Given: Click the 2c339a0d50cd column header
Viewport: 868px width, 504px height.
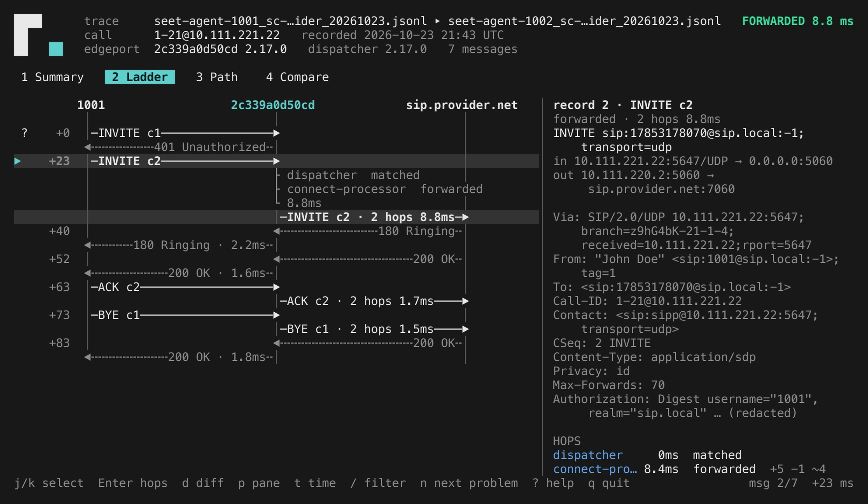Looking at the screenshot, I should (x=273, y=105).
